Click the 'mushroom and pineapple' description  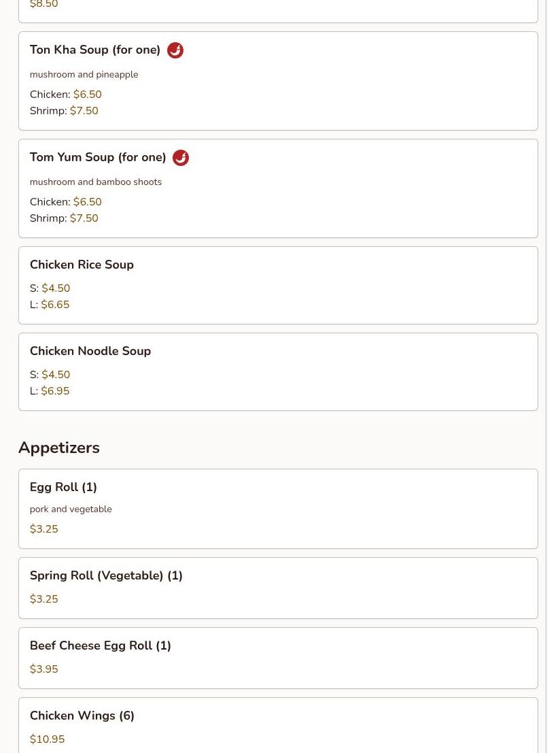pyautogui.click(x=84, y=75)
